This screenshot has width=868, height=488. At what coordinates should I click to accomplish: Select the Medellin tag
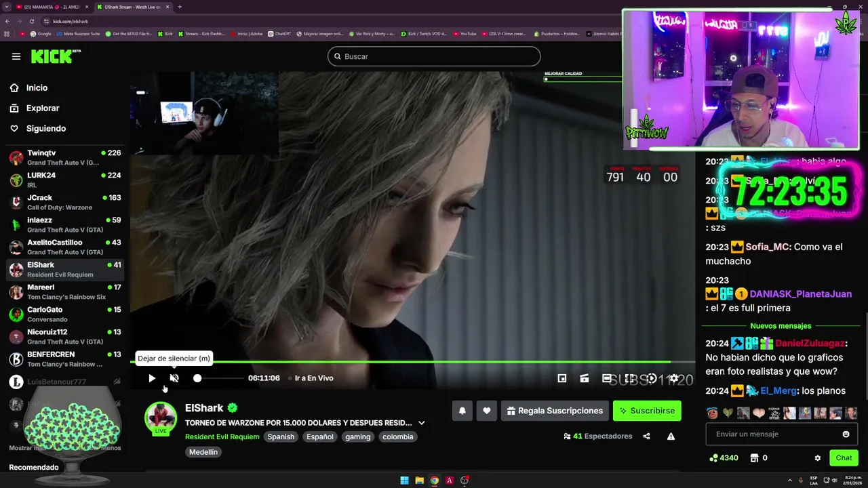(203, 452)
